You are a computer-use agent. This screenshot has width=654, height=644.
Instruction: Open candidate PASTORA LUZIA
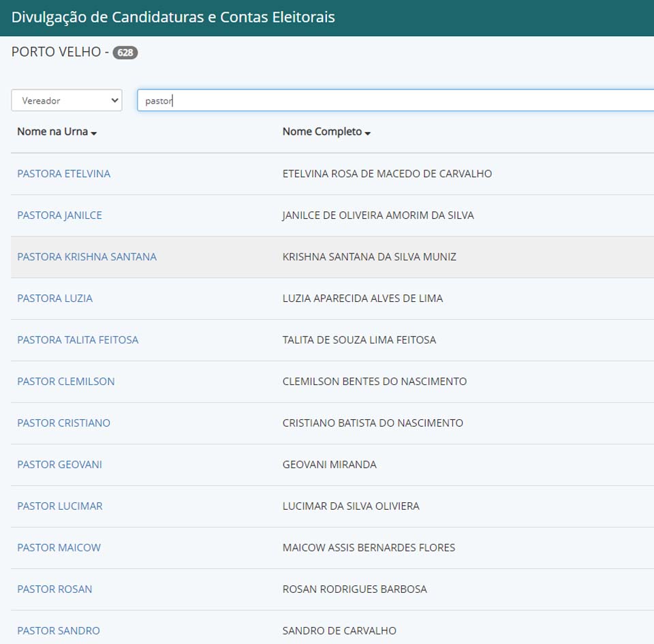coord(54,298)
